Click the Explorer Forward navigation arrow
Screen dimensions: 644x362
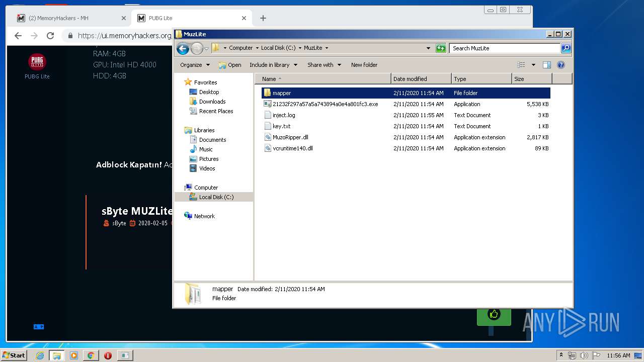click(x=197, y=48)
